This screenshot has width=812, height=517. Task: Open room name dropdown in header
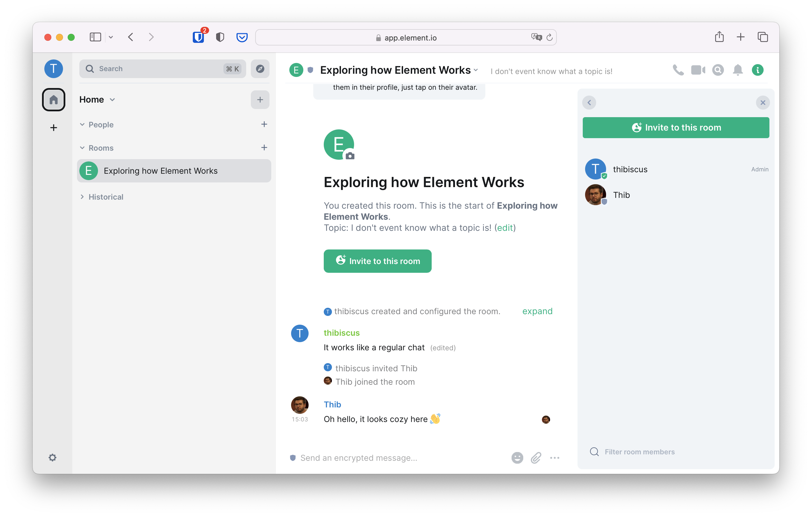tap(476, 70)
